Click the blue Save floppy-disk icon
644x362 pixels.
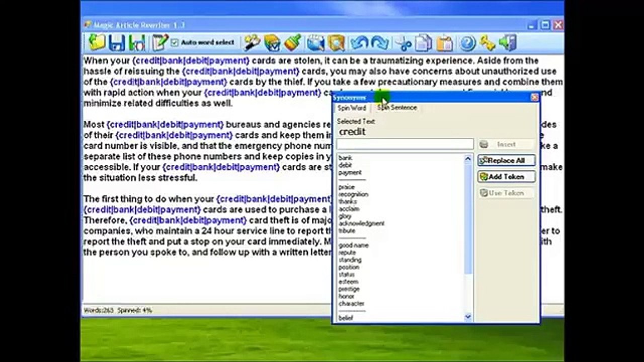point(116,43)
